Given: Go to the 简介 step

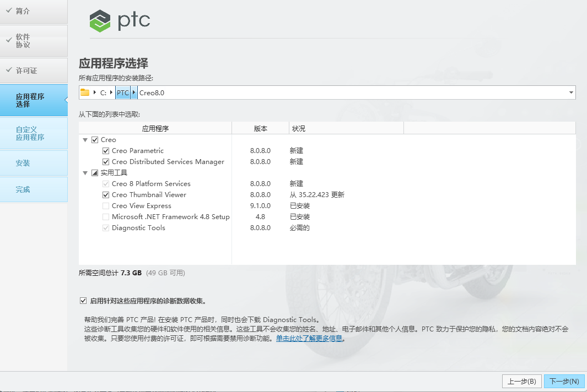Looking at the screenshot, I should tap(34, 11).
